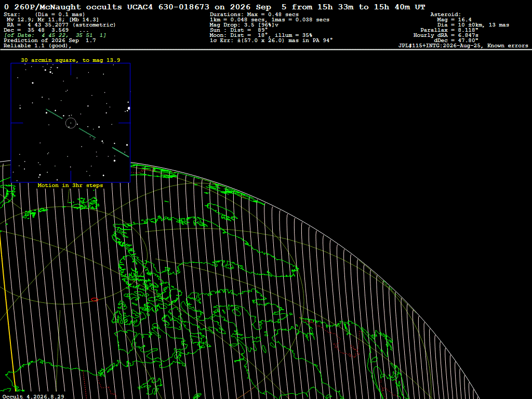Viewport: 532px width, 399px height.
Task: Click the 'Prediction of 2026 Sep 1.7' line
Action: coord(50,41)
